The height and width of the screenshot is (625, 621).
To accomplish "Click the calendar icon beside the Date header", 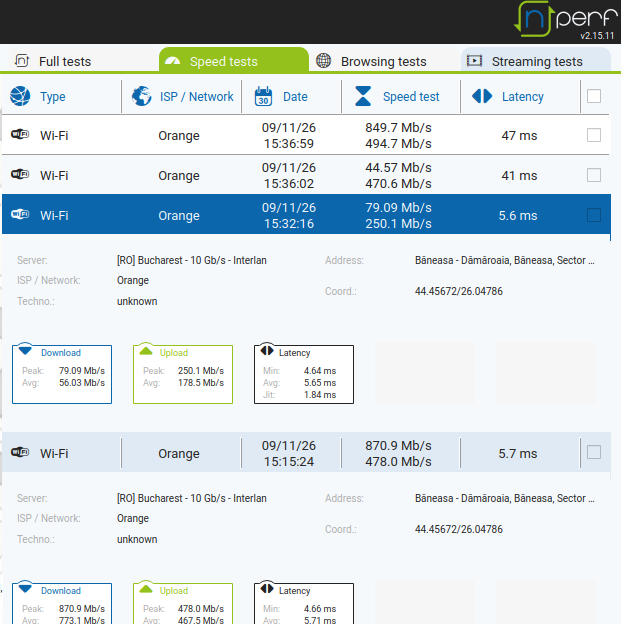I will coord(263,96).
